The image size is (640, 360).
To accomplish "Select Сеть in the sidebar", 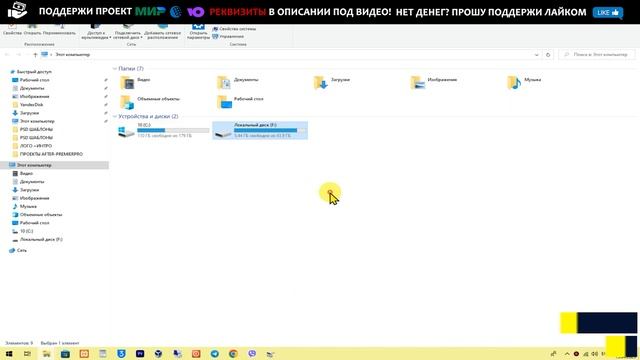I will pyautogui.click(x=18, y=250).
